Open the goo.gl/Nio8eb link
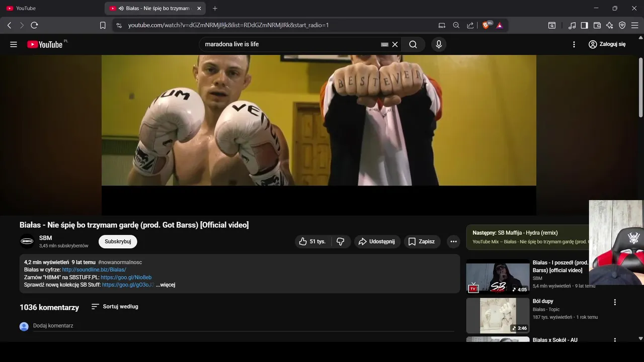Image resolution: width=644 pixels, height=362 pixels. 126,278
